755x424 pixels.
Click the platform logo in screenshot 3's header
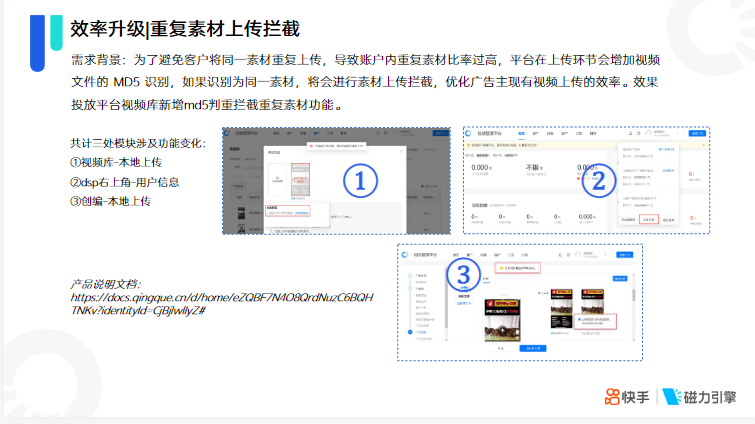[x=405, y=255]
